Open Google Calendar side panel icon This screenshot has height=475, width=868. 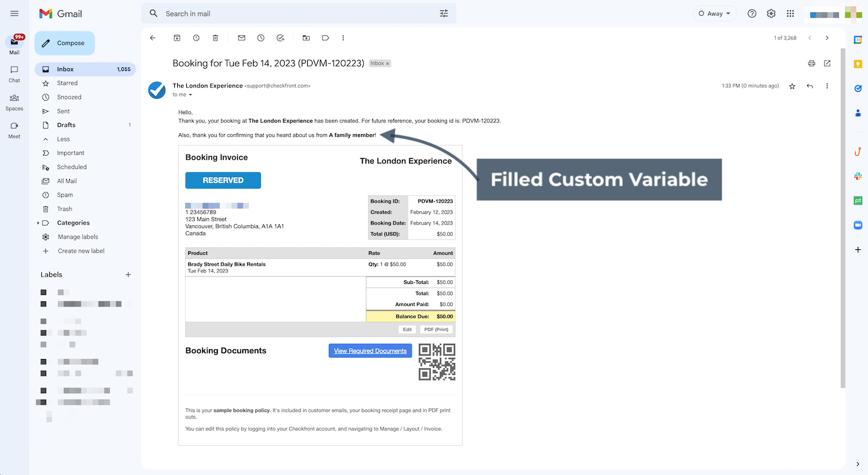tap(858, 40)
